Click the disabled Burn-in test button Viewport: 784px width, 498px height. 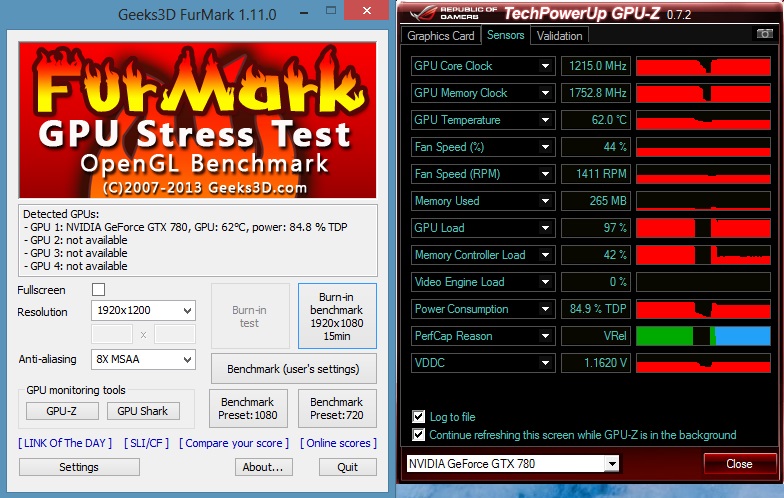[x=250, y=316]
